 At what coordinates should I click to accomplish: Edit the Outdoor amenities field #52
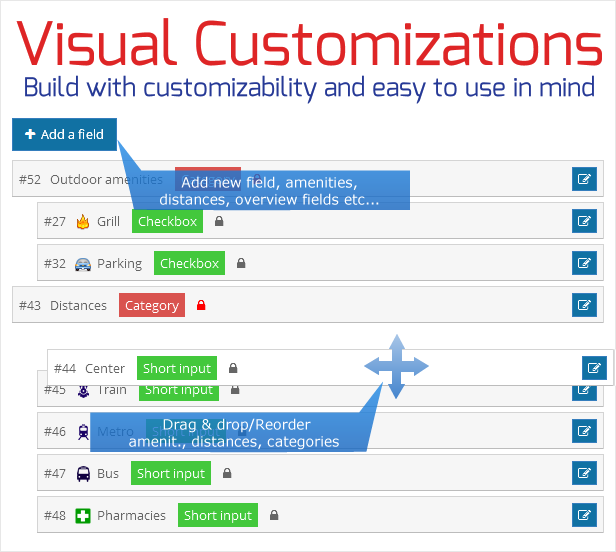[584, 179]
